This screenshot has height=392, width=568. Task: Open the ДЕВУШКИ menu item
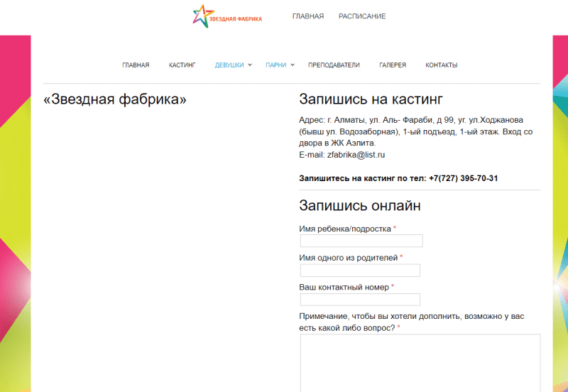pos(229,65)
